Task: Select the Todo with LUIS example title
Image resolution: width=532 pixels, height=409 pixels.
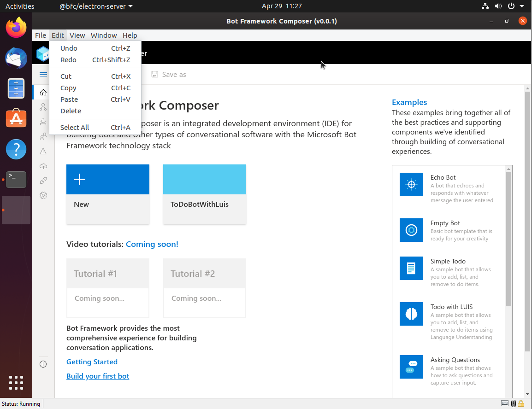Action: [x=452, y=307]
